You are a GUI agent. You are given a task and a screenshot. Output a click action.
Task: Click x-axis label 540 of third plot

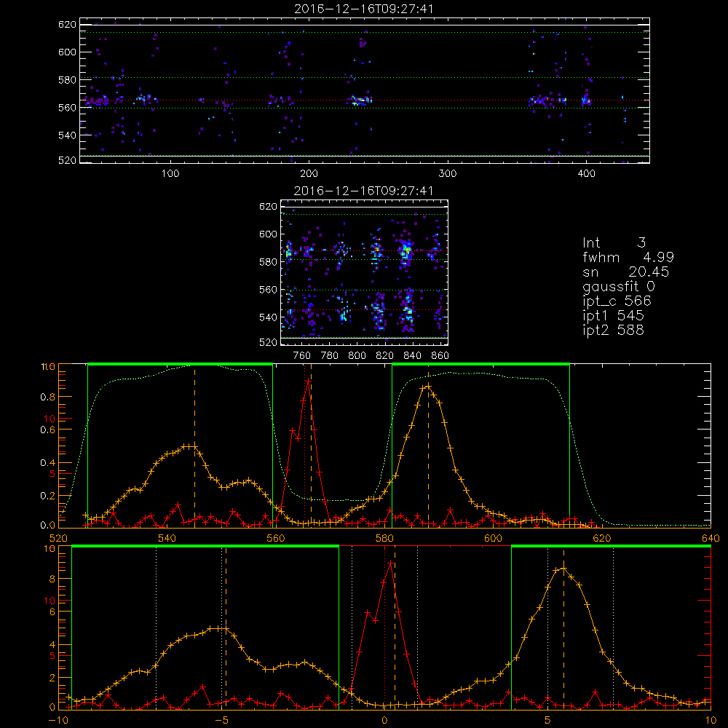pyautogui.click(x=167, y=538)
